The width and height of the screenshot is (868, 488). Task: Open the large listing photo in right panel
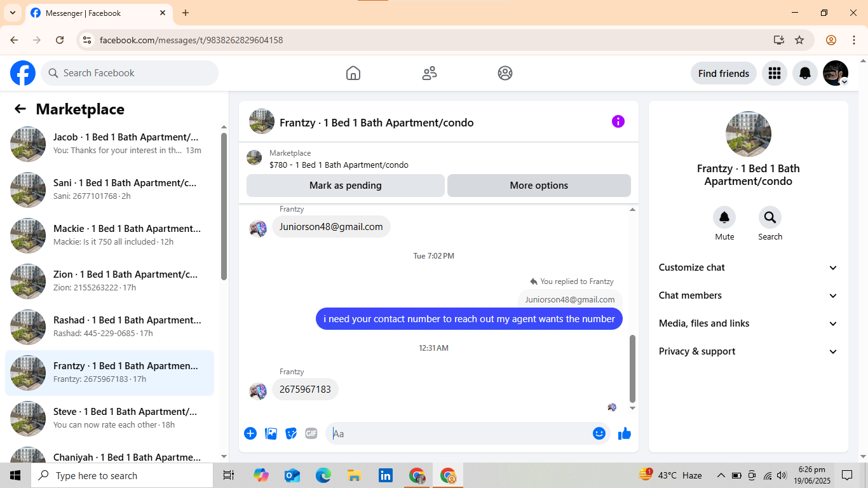(749, 134)
